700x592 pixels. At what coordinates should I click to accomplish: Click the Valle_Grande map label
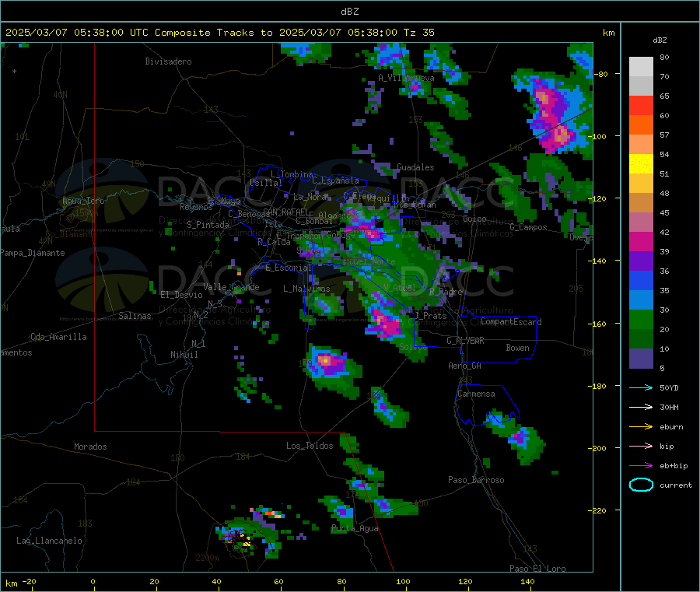pos(231,287)
